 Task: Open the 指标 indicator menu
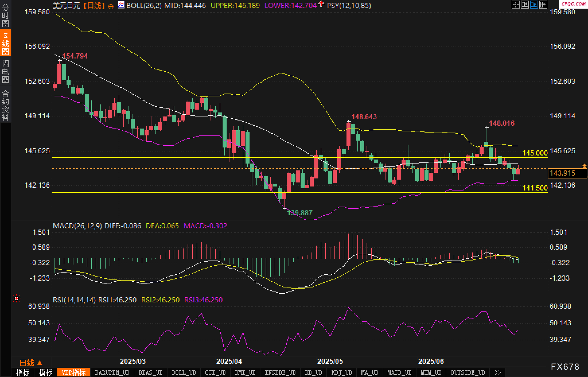[x=23, y=372]
